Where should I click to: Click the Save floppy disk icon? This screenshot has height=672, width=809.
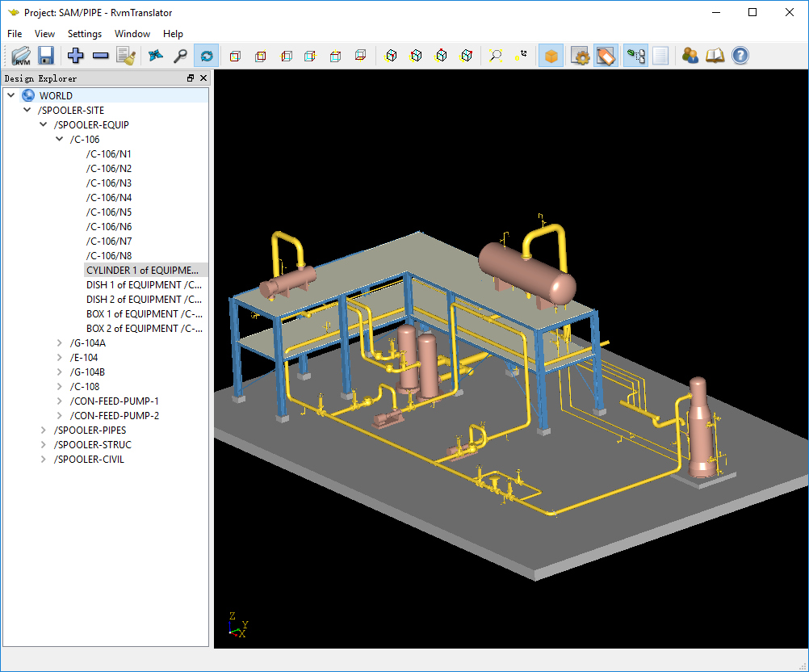[x=46, y=56]
